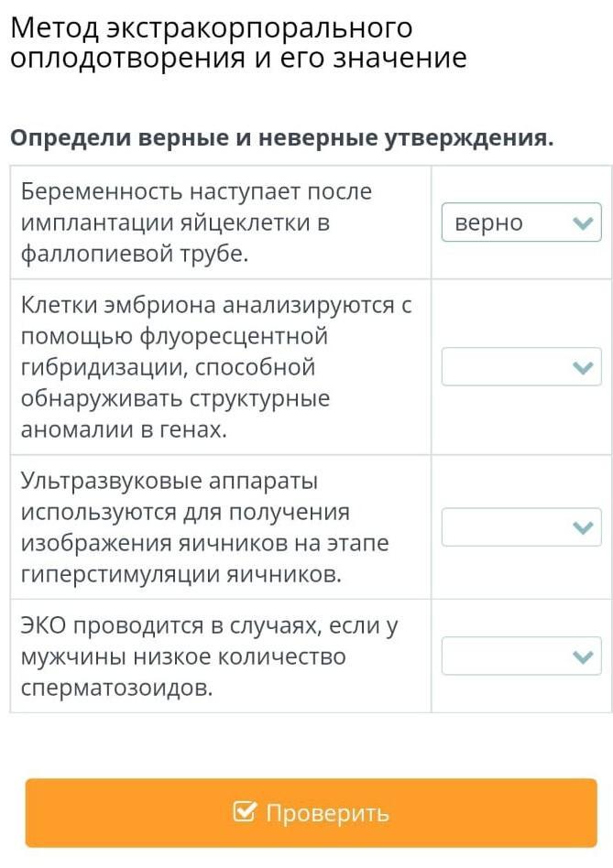This screenshot has width=613, height=868.
Task: Click the Проверить button
Action: click(311, 812)
